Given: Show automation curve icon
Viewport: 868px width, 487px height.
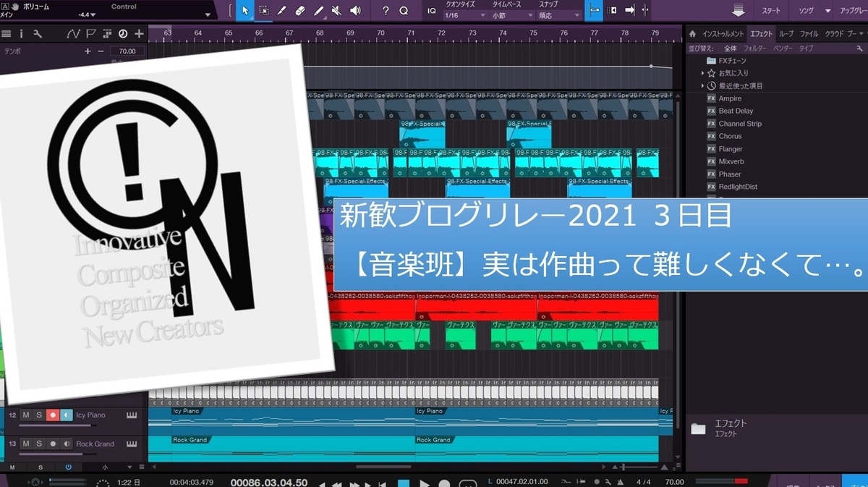Looking at the screenshot, I should coord(74,34).
